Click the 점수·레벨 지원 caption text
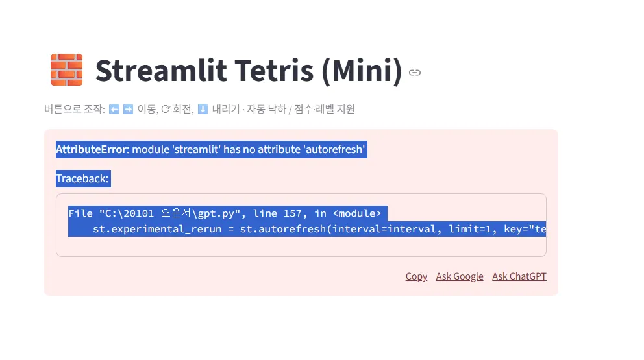This screenshot has width=644, height=360. (325, 109)
